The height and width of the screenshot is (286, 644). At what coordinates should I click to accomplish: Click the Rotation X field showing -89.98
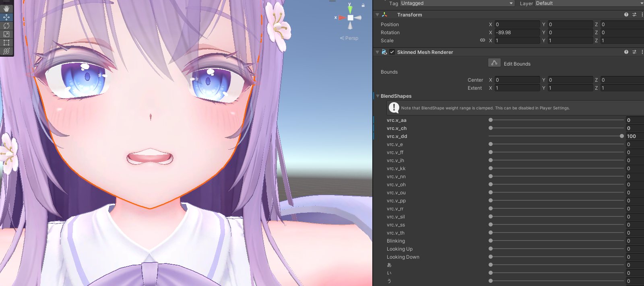point(517,32)
